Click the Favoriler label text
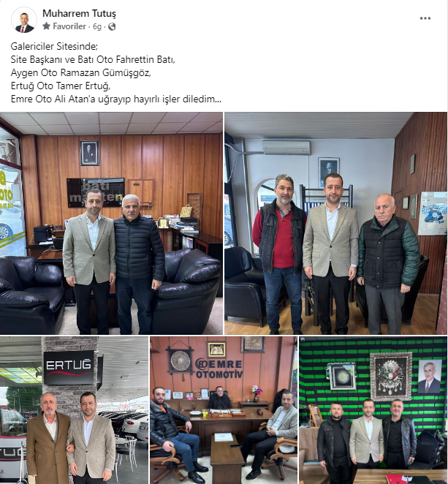Viewport: 448px width, 484px height. click(69, 26)
